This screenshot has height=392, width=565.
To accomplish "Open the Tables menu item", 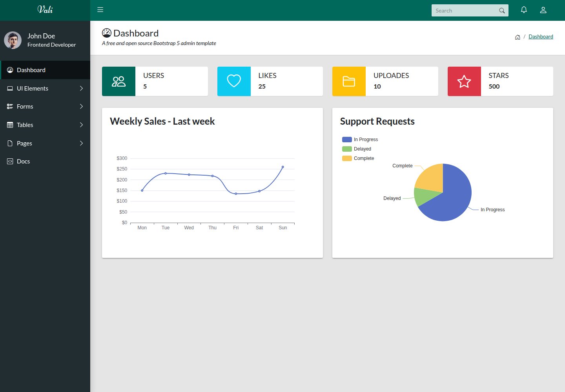I will [45, 125].
